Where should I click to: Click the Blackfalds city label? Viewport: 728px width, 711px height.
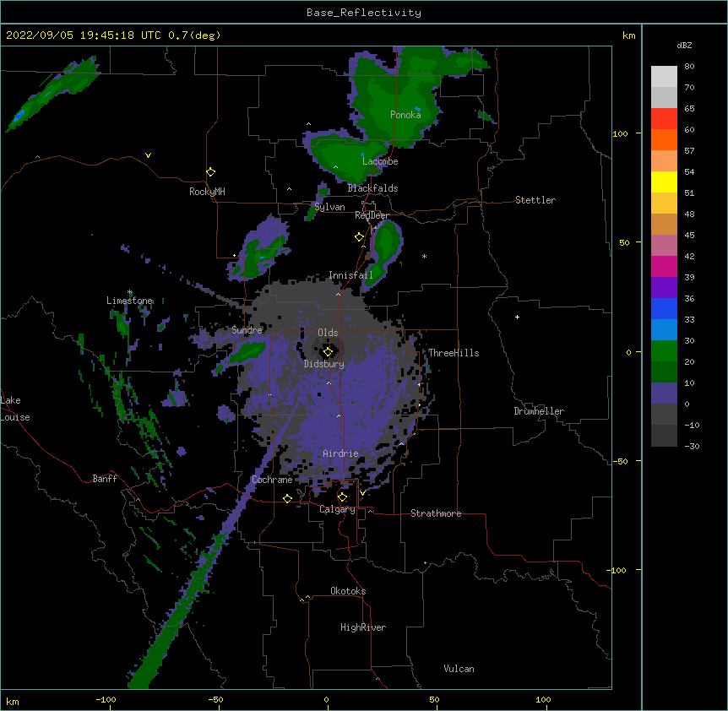coord(372,188)
